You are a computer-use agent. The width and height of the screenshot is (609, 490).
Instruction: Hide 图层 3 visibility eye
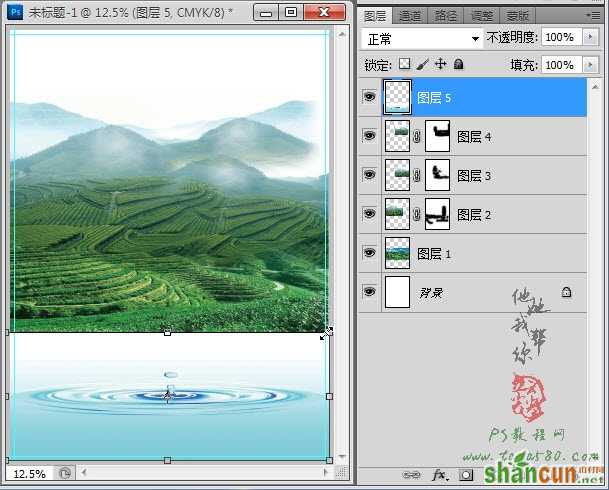pos(369,174)
